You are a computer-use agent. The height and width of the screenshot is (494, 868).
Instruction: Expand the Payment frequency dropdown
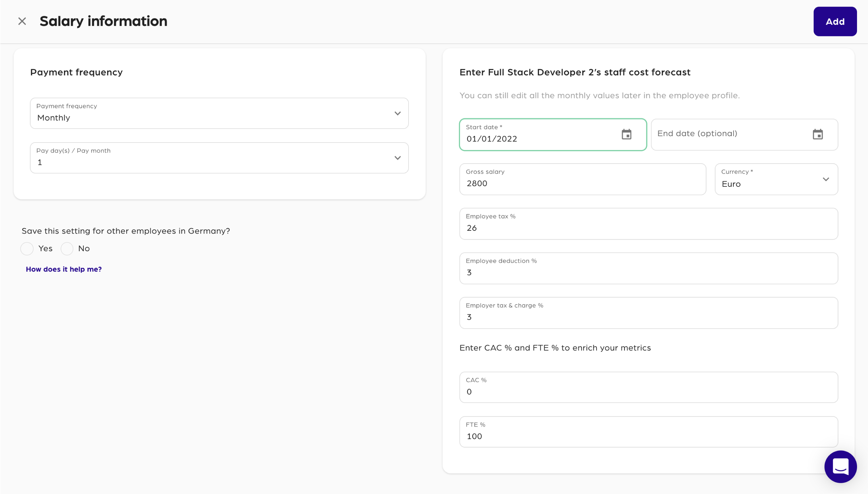219,113
